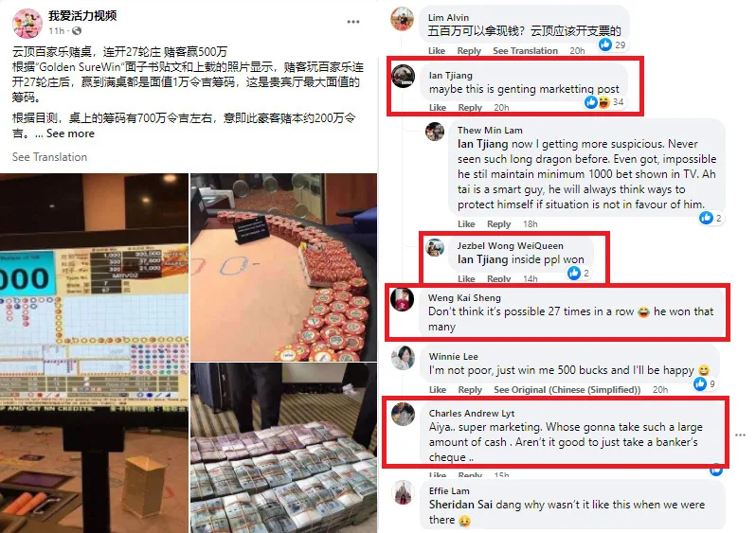Image resolution: width=756 pixels, height=533 pixels.
Task: Click the 我爱活力视频 page profile picture
Action: click(27, 23)
